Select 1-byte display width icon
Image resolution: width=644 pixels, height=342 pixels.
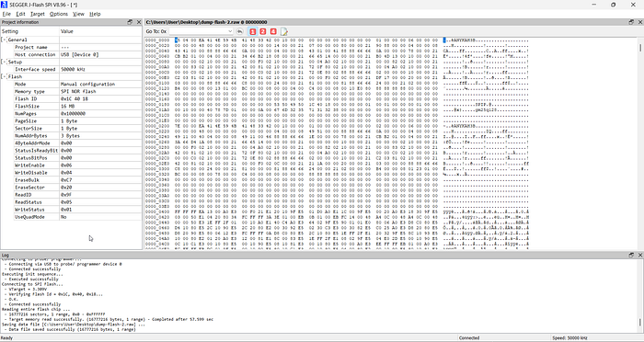[253, 31]
